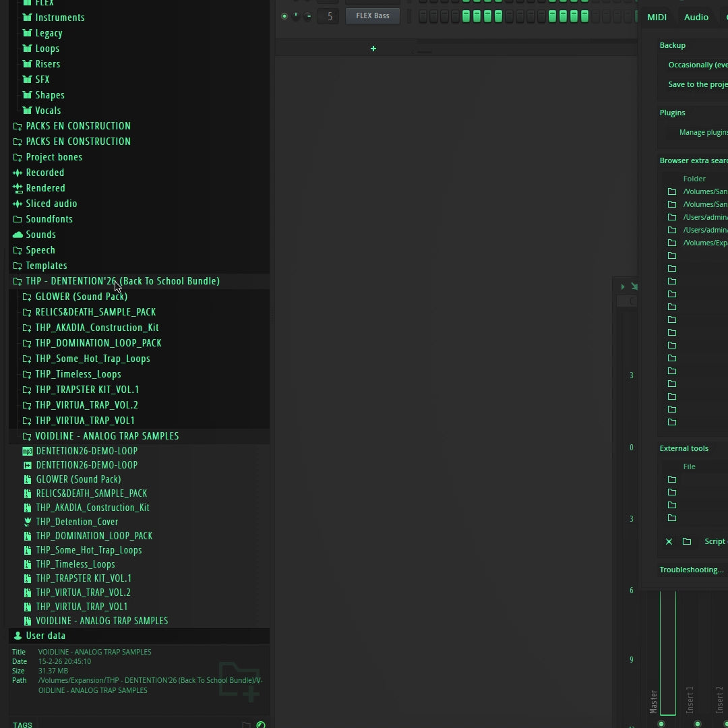Image resolution: width=728 pixels, height=728 pixels.
Task: Open the Troubleshooting... button
Action: [x=692, y=570]
